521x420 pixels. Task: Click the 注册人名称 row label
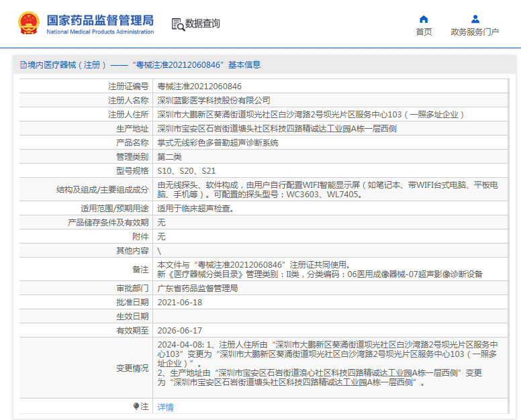[x=128, y=100]
